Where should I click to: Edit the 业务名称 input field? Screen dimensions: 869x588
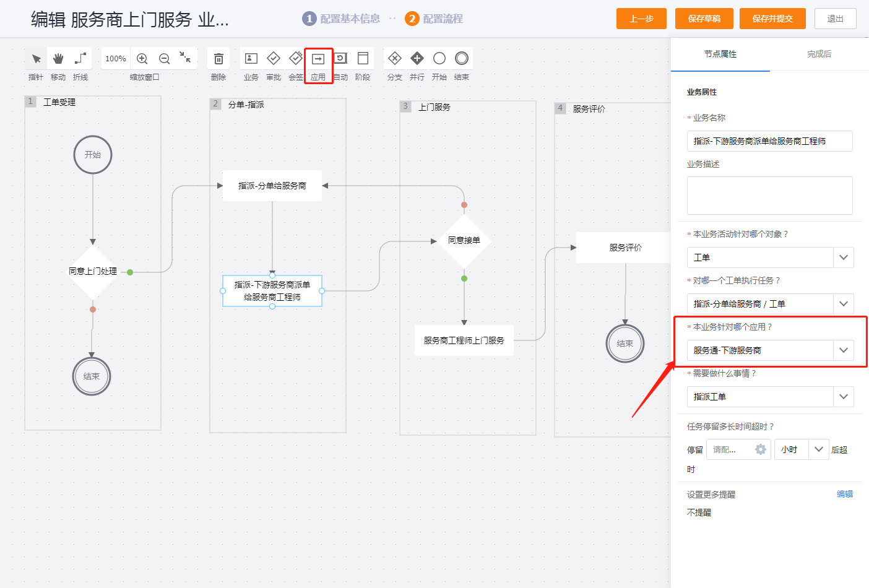pyautogui.click(x=770, y=141)
